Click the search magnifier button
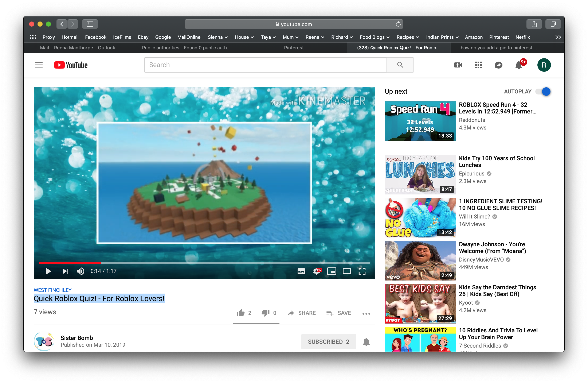This screenshot has height=383, width=588. click(400, 65)
